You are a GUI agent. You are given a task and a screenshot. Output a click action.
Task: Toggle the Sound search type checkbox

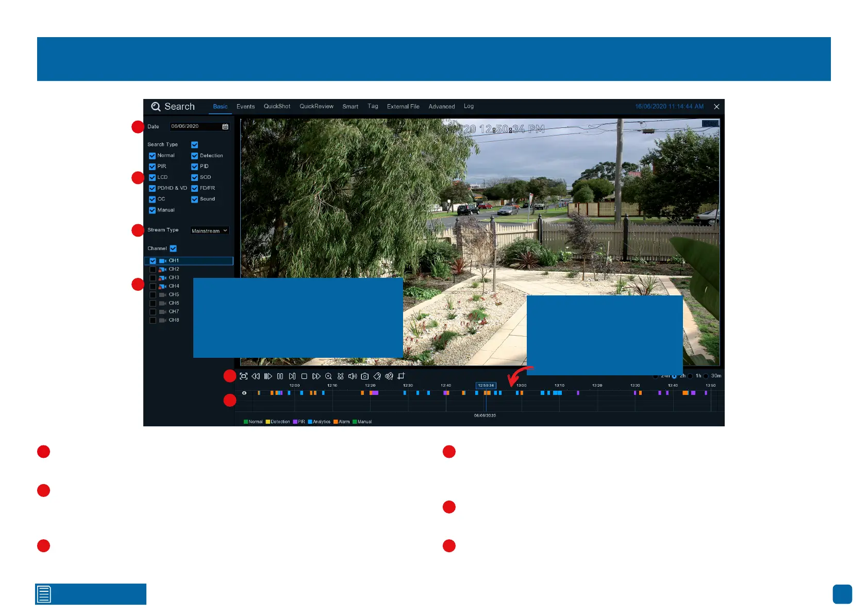pyautogui.click(x=194, y=200)
